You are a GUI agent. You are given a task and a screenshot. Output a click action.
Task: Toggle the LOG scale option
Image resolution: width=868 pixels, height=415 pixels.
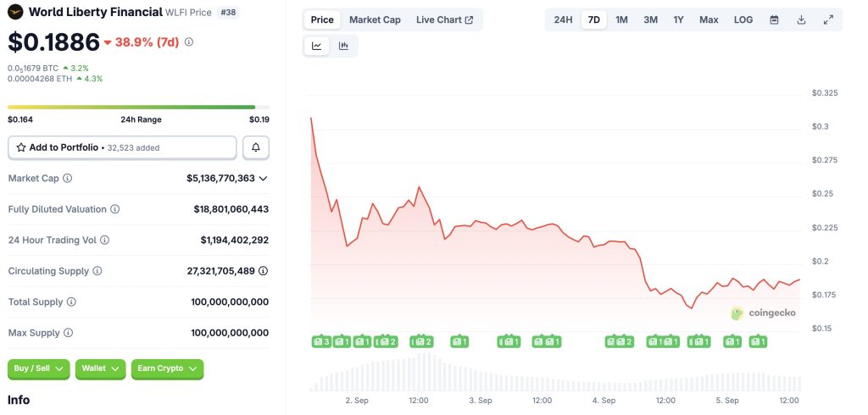point(743,19)
